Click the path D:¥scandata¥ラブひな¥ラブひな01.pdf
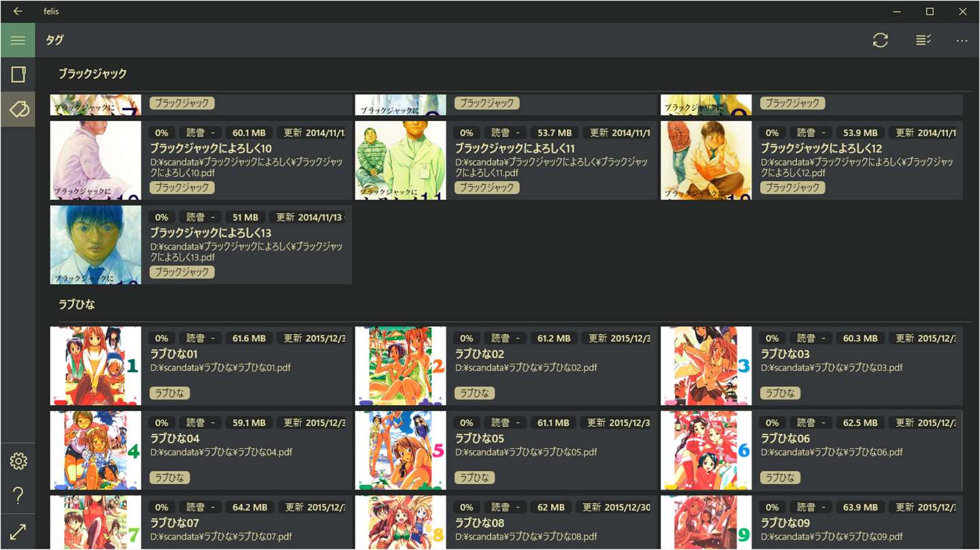Screen dimensions: 980x550 pyautogui.click(x=220, y=368)
